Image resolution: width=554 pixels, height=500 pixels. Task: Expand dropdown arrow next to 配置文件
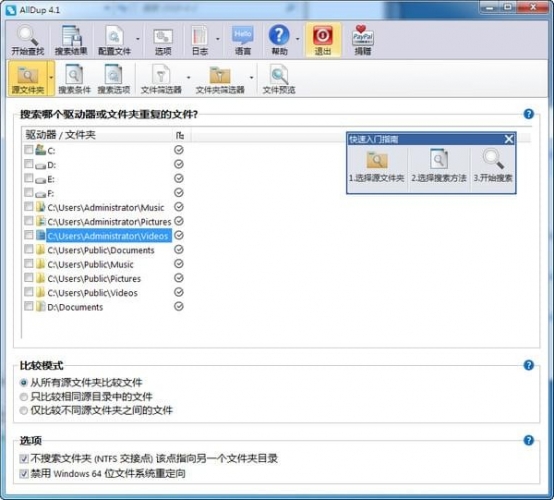[138, 39]
